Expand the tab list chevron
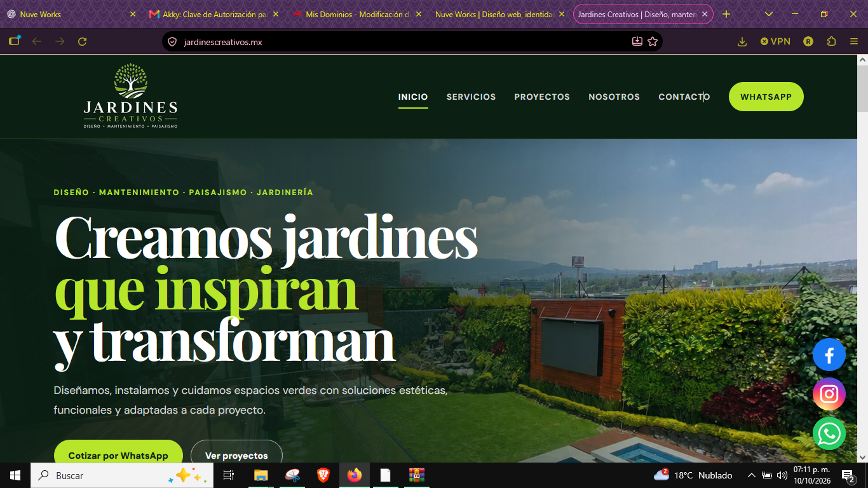The image size is (868, 488). pos(769,14)
